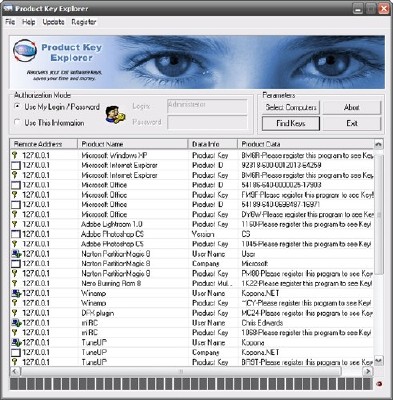Select the Use This Information radio button
The height and width of the screenshot is (400, 393).
(x=17, y=122)
